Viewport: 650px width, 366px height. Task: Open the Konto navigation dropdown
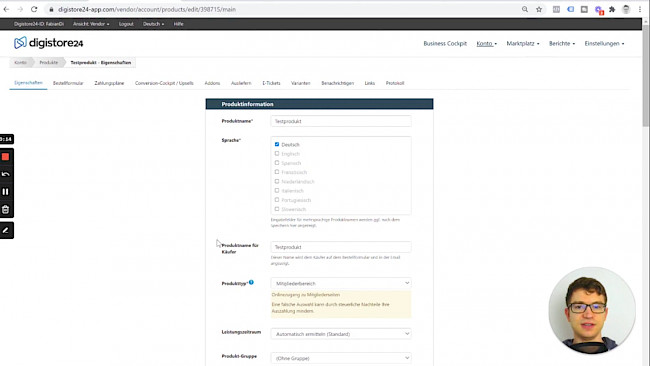[486, 44]
